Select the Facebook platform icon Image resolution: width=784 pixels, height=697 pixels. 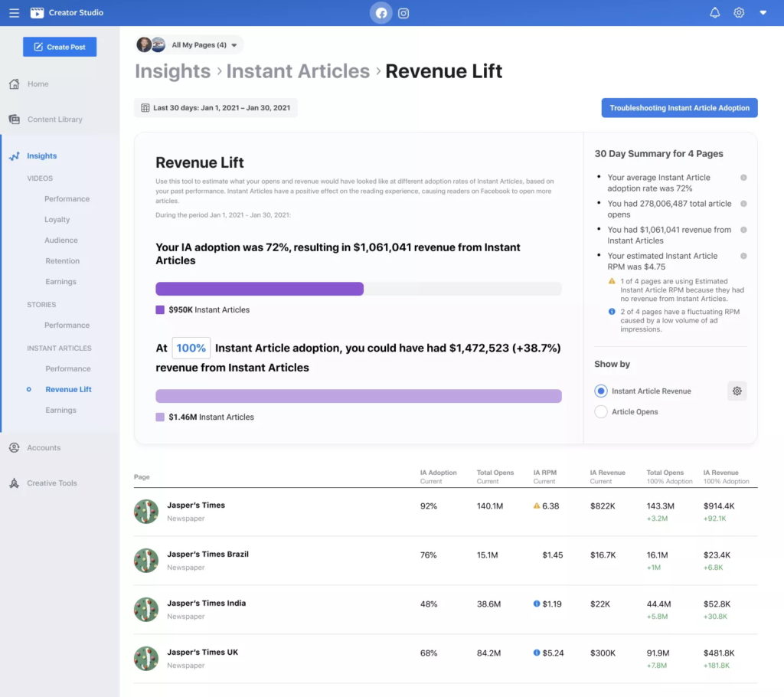point(381,12)
